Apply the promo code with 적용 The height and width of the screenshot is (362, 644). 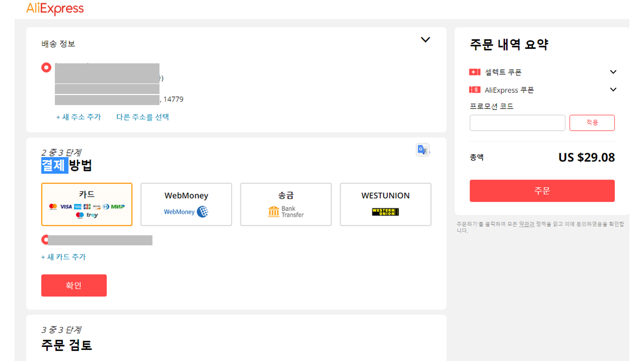coord(592,123)
